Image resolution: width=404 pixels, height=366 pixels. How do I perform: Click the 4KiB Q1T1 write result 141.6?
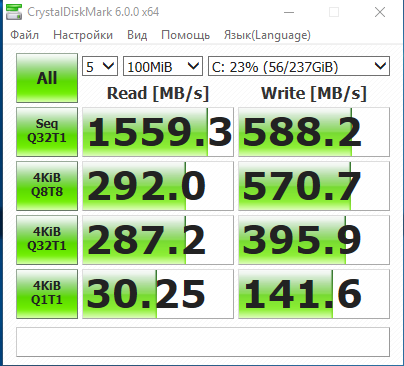(x=314, y=294)
